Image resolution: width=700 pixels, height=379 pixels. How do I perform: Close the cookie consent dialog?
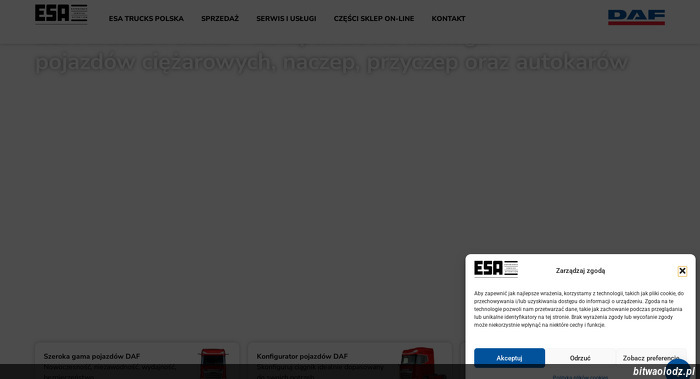pyautogui.click(x=682, y=271)
